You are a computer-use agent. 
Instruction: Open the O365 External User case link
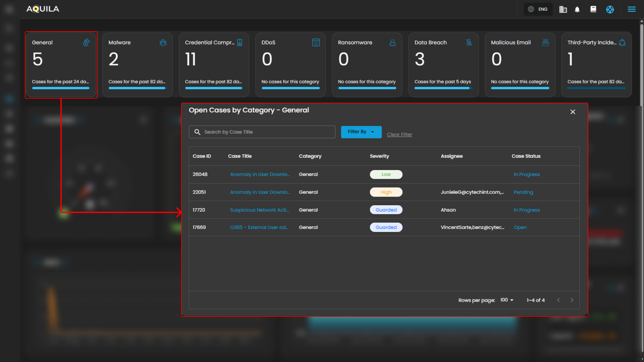(x=259, y=227)
